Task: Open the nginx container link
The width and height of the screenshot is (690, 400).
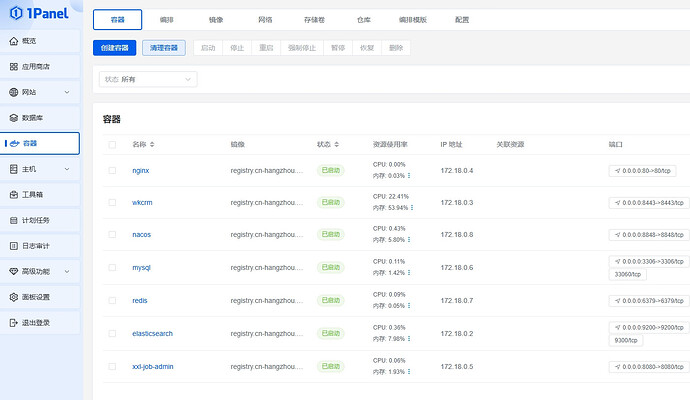Action: point(141,171)
